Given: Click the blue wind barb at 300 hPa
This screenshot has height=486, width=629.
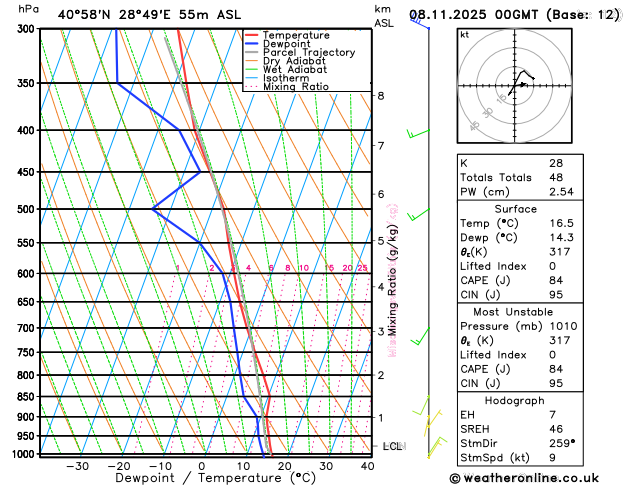Looking at the screenshot, I should click(x=420, y=22).
